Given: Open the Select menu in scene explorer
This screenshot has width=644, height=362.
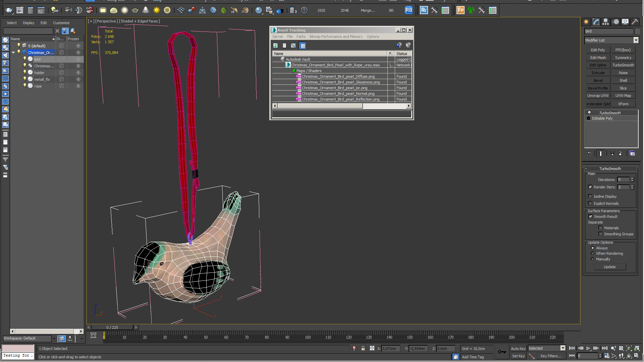Looking at the screenshot, I should click(x=12, y=23).
